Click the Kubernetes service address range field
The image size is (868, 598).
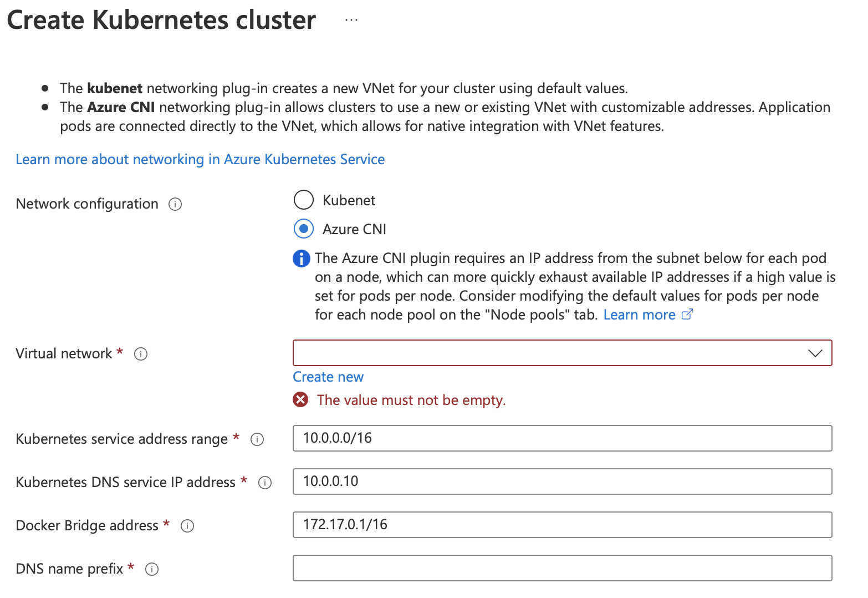(x=563, y=438)
